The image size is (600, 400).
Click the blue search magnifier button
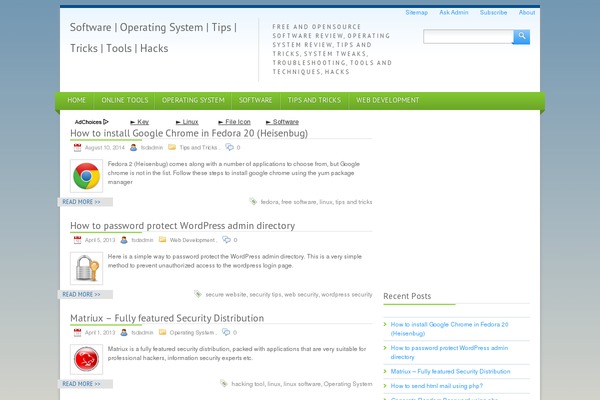tap(522, 37)
